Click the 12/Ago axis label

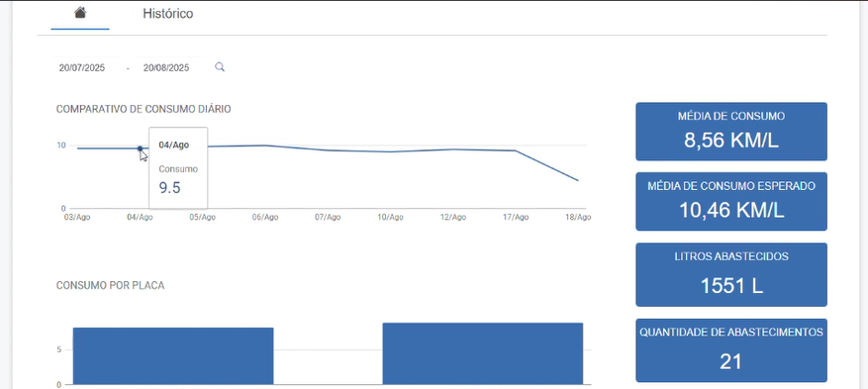click(x=453, y=218)
